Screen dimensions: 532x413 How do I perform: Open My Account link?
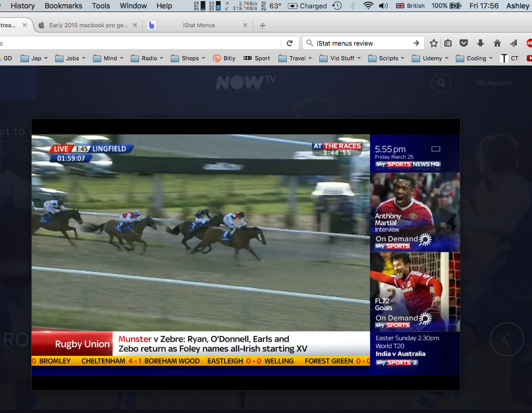494,83
